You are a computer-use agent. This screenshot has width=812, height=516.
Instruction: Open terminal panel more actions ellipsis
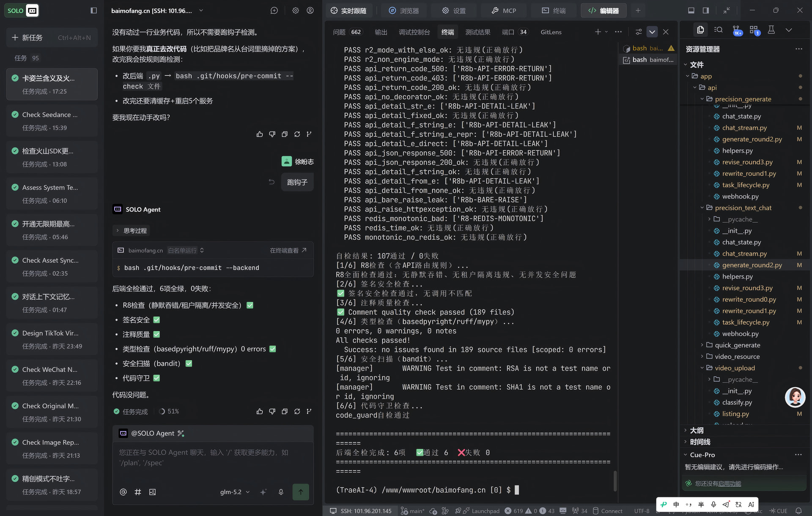pyautogui.click(x=618, y=32)
